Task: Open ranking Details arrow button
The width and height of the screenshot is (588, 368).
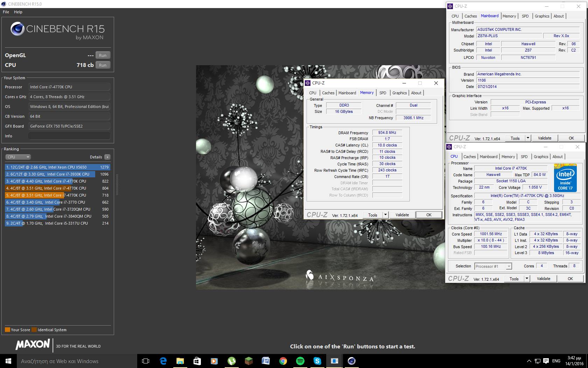Action: [x=107, y=157]
